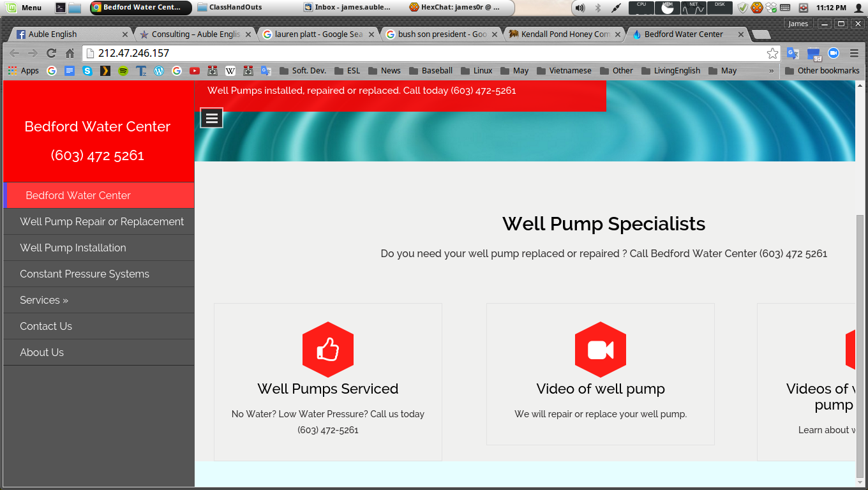The height and width of the screenshot is (490, 868).
Task: Open the Well Pump Installation page
Action: pos(98,248)
